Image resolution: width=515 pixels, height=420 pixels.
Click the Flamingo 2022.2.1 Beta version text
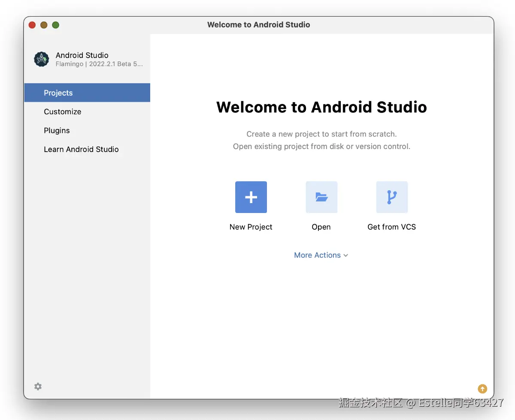[99, 64]
